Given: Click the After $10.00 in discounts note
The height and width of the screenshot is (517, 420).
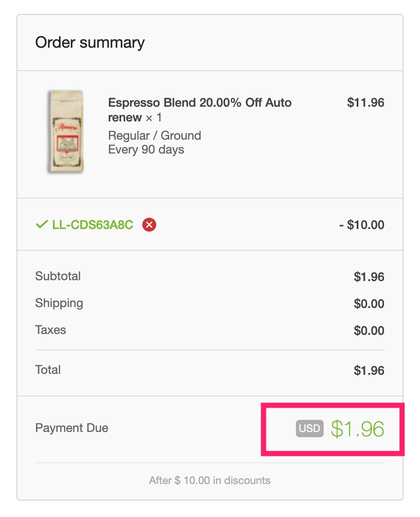Looking at the screenshot, I should tap(210, 481).
